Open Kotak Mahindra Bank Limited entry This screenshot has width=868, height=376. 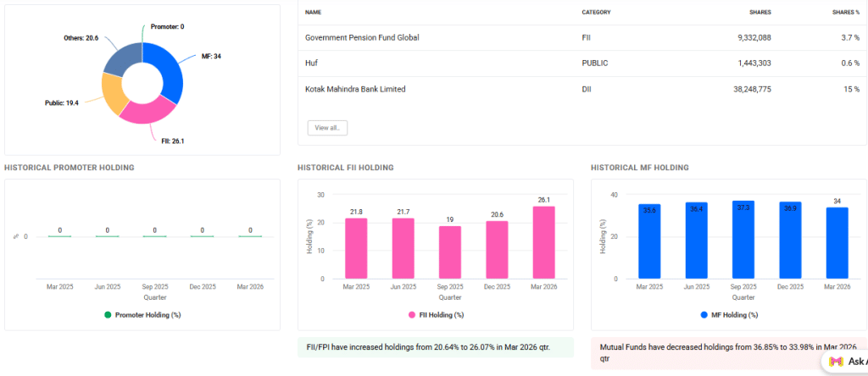point(355,89)
